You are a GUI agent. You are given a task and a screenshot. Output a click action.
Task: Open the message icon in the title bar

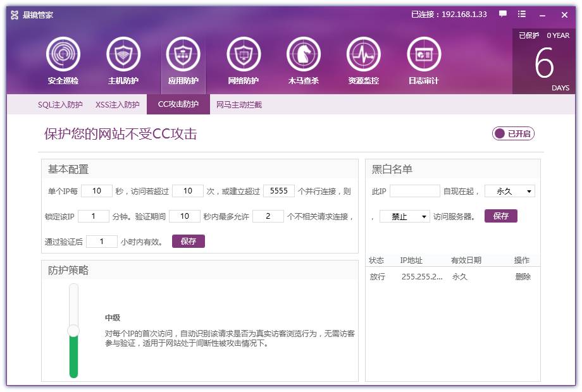click(x=502, y=14)
